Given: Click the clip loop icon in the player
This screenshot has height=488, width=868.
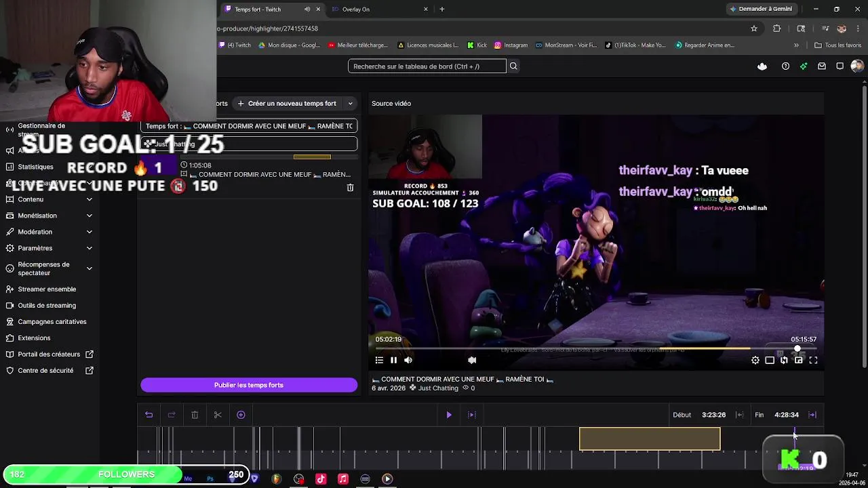Looking at the screenshot, I should point(784,361).
